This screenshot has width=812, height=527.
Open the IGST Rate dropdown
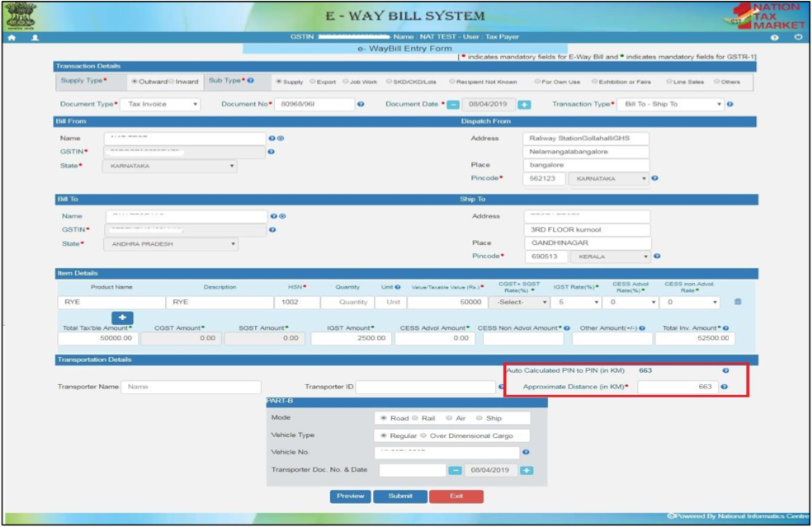[x=574, y=303]
